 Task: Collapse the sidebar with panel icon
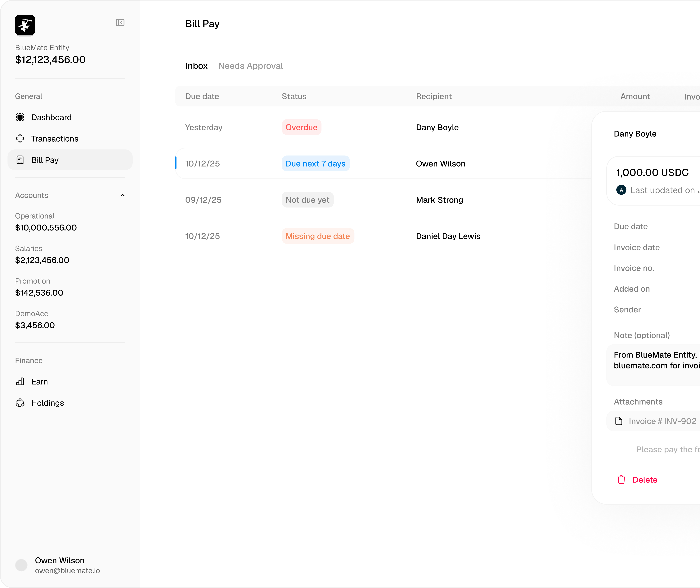120,23
